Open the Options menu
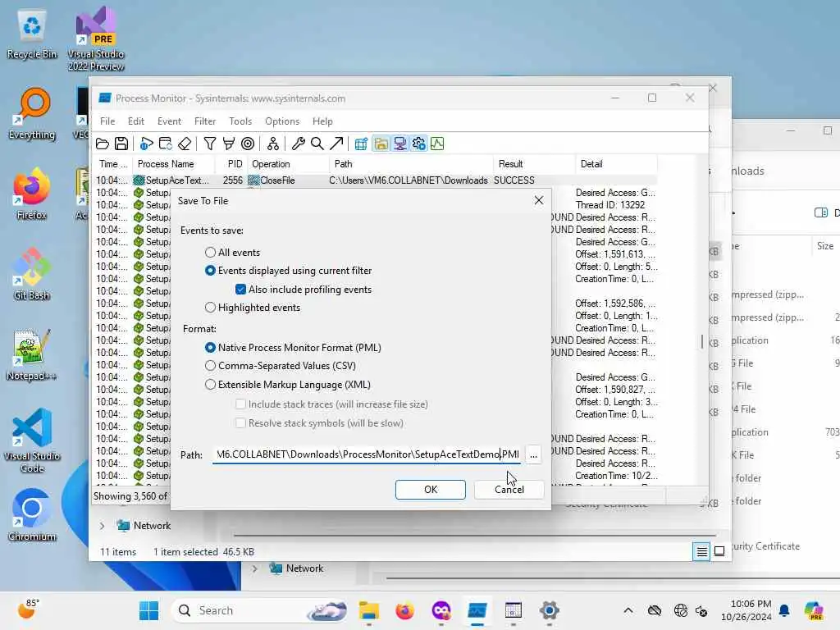The image size is (840, 630). [x=282, y=121]
